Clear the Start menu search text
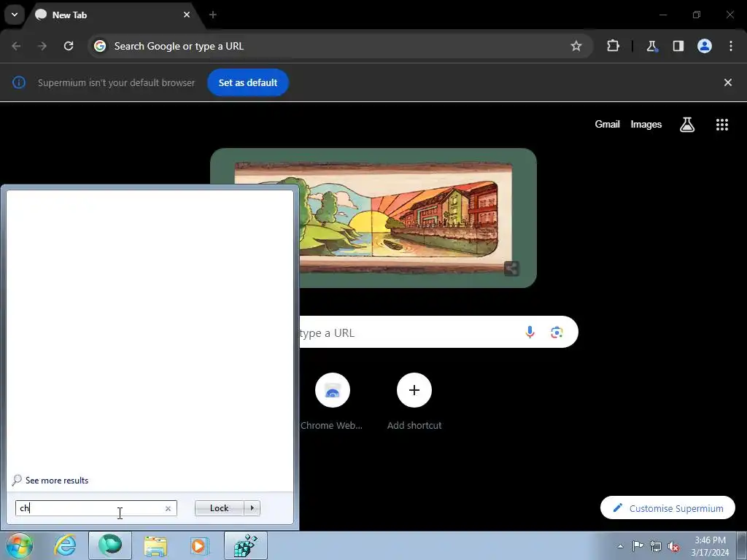747x560 pixels. tap(169, 508)
